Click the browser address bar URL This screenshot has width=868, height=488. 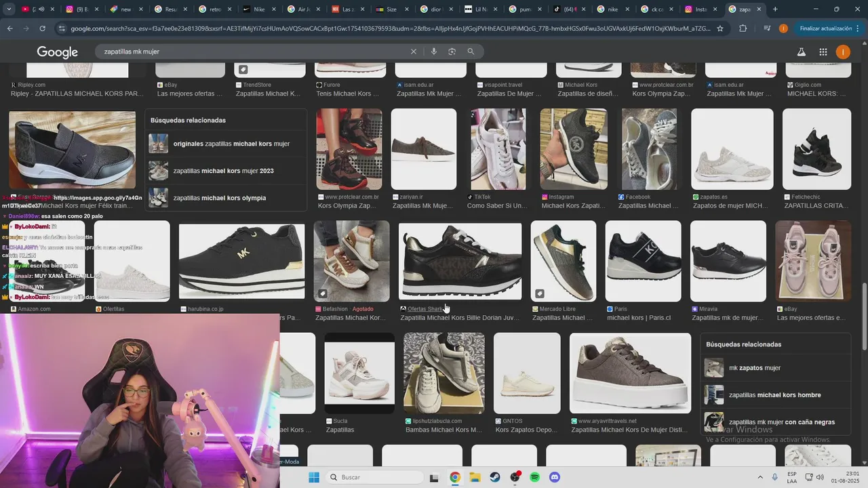tap(390, 28)
